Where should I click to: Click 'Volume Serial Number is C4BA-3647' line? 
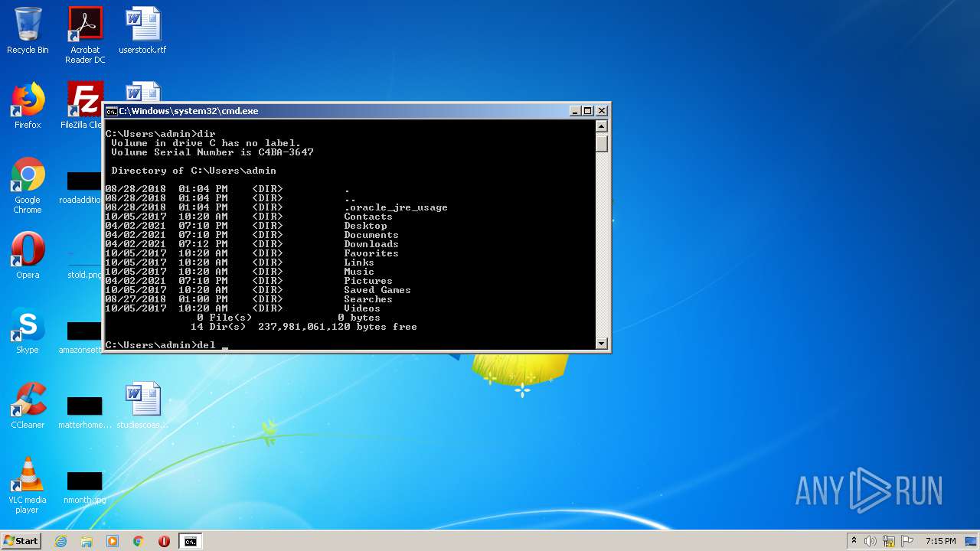[x=212, y=152]
